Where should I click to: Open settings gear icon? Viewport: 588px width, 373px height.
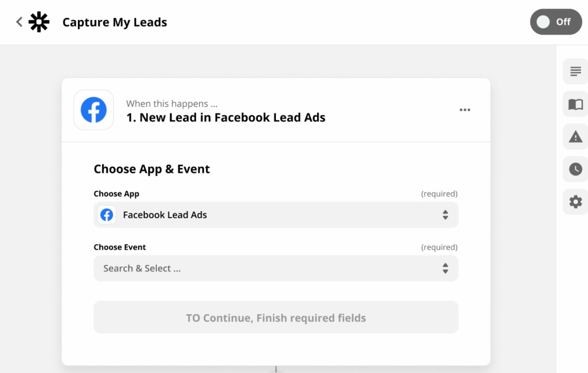pyautogui.click(x=575, y=202)
